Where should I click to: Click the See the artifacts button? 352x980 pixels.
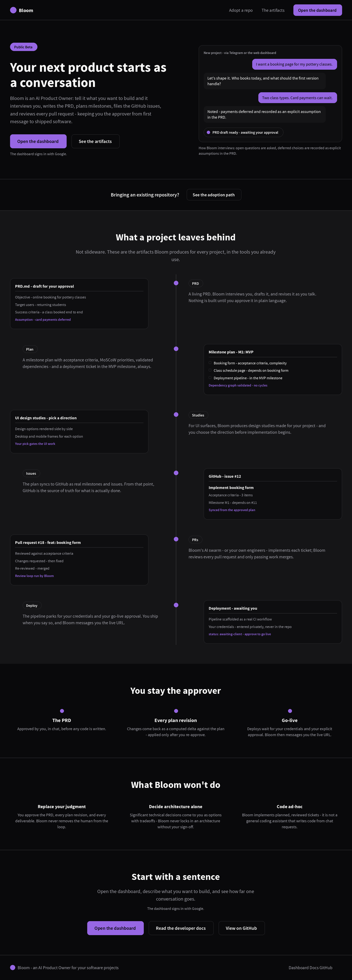pyautogui.click(x=95, y=141)
